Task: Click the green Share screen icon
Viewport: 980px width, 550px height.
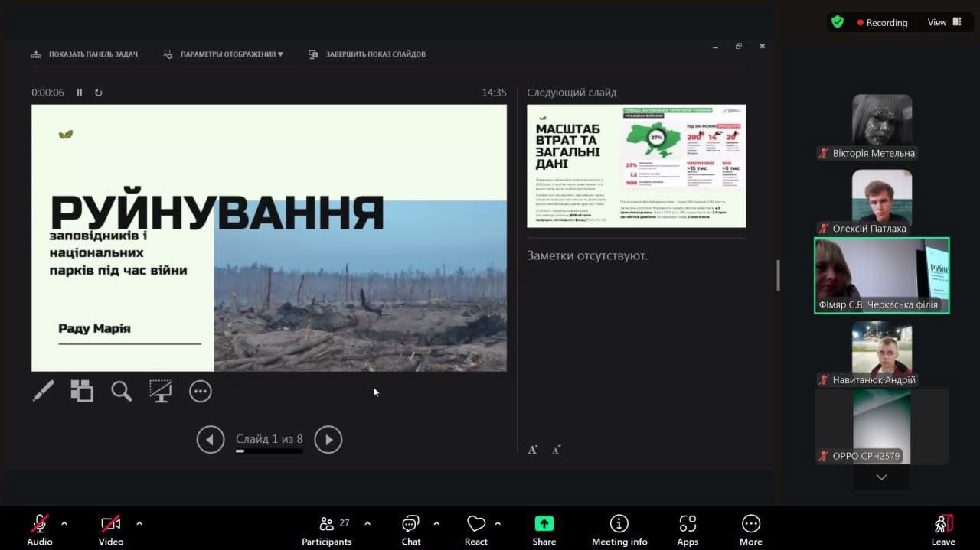Action: [544, 529]
